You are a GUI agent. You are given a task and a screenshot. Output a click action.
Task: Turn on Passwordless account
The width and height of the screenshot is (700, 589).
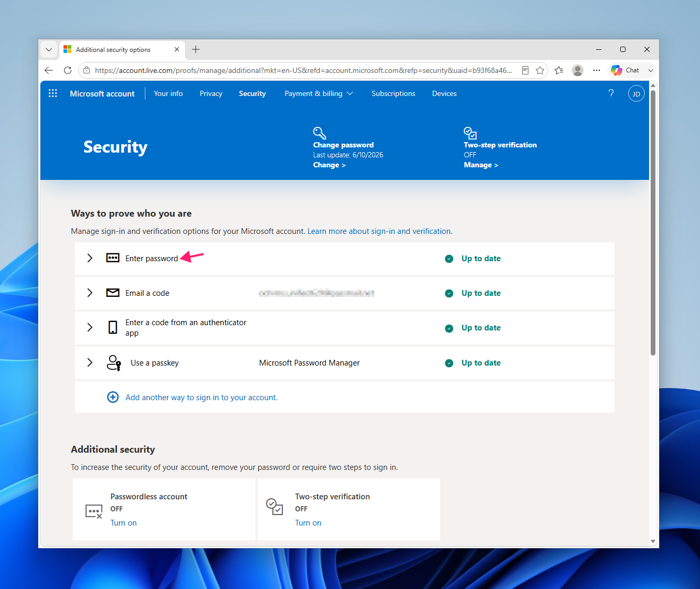click(x=123, y=522)
